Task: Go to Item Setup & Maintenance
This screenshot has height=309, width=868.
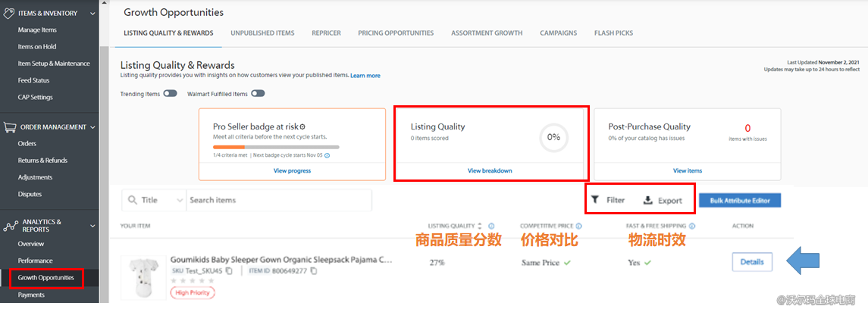Action: [54, 64]
